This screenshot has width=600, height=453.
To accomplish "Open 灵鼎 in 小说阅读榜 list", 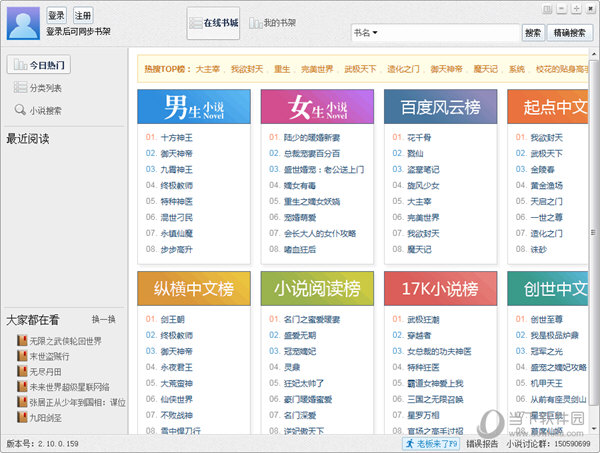I will click(292, 367).
